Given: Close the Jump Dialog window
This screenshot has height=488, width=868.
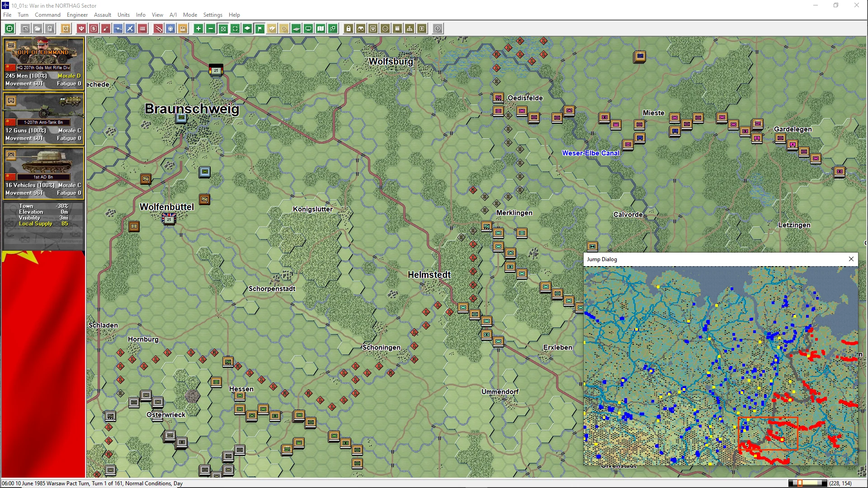Looking at the screenshot, I should pos(851,259).
